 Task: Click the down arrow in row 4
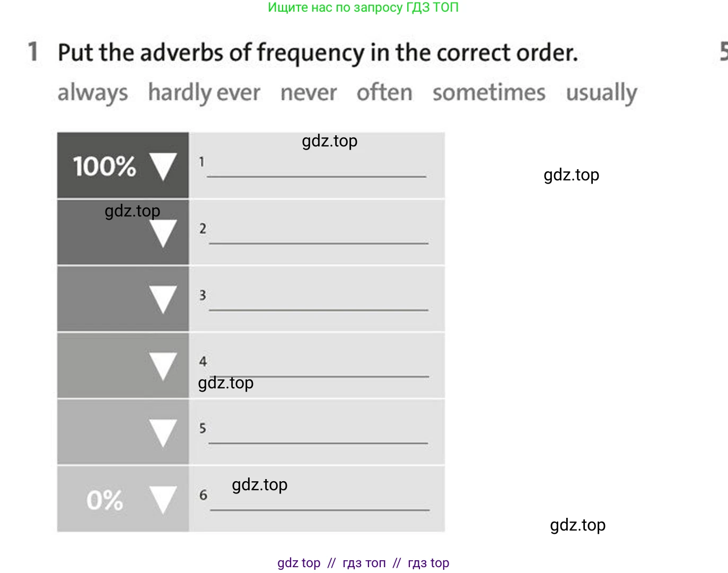click(x=163, y=367)
